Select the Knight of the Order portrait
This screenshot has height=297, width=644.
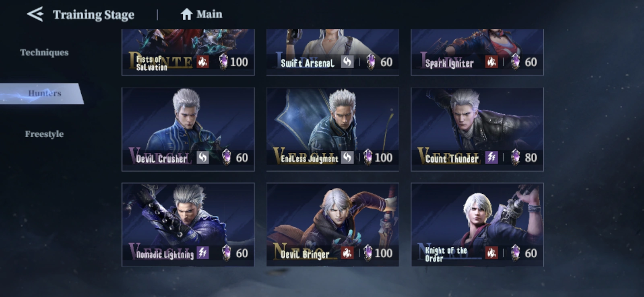pos(477,225)
